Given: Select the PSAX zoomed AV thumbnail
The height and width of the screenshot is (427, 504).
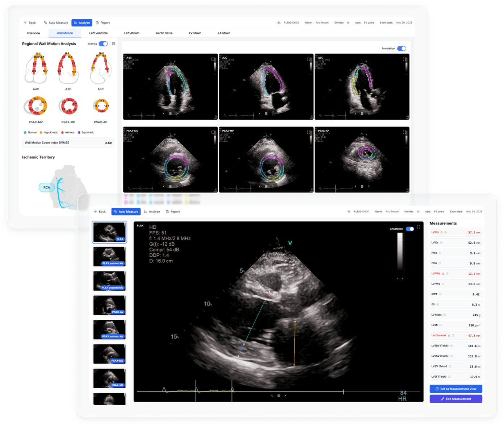Looking at the screenshot, I should tap(109, 329).
